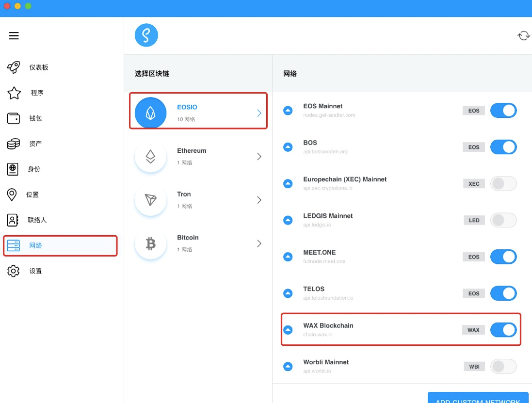Click the LED tag on LEDGIS row
This screenshot has width=532, height=403.
[474, 220]
